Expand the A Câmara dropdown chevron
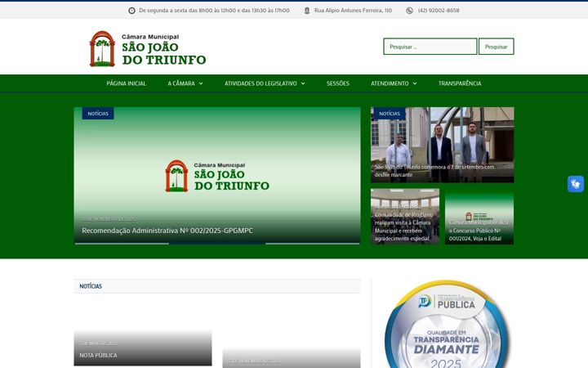 pos(201,83)
